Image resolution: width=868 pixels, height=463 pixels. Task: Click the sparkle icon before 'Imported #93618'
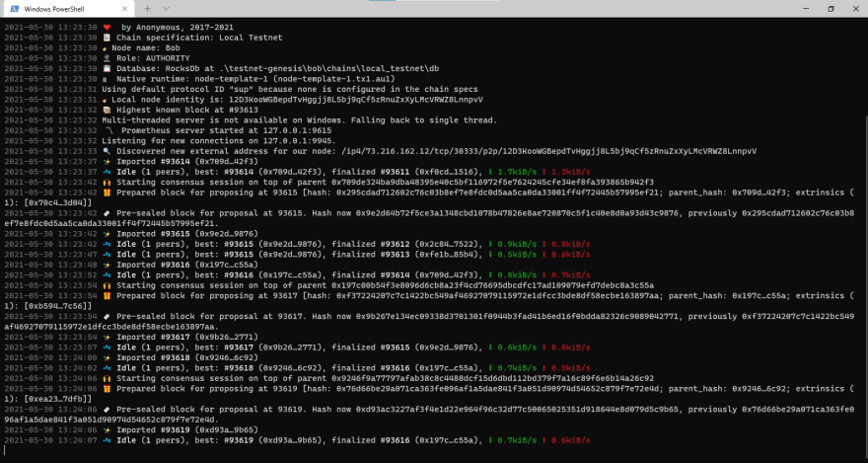coord(107,358)
